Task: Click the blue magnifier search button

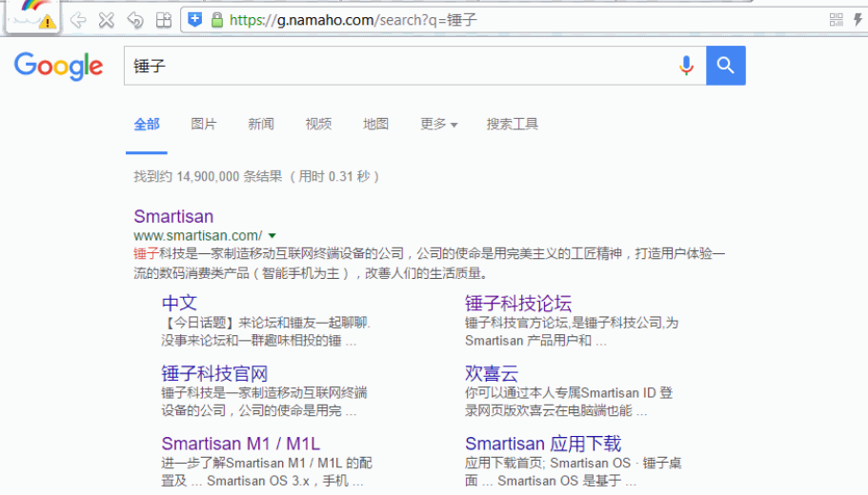Action: [726, 66]
